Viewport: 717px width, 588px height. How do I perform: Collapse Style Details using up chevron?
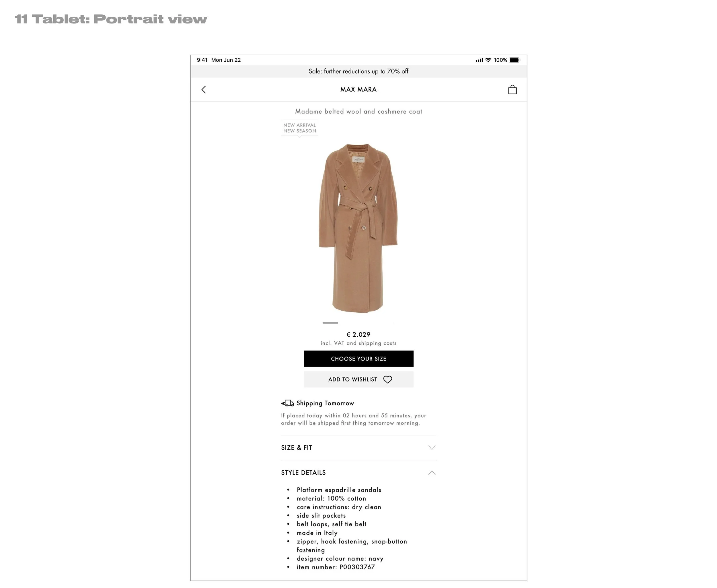coord(431,472)
